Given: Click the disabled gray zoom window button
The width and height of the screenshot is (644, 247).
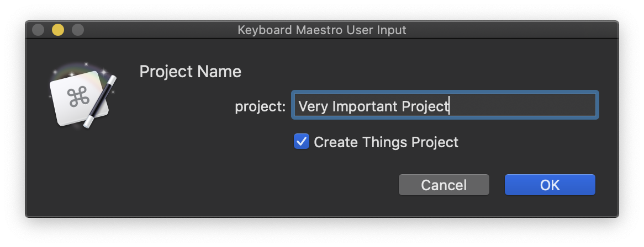Looking at the screenshot, I should pyautogui.click(x=78, y=30).
